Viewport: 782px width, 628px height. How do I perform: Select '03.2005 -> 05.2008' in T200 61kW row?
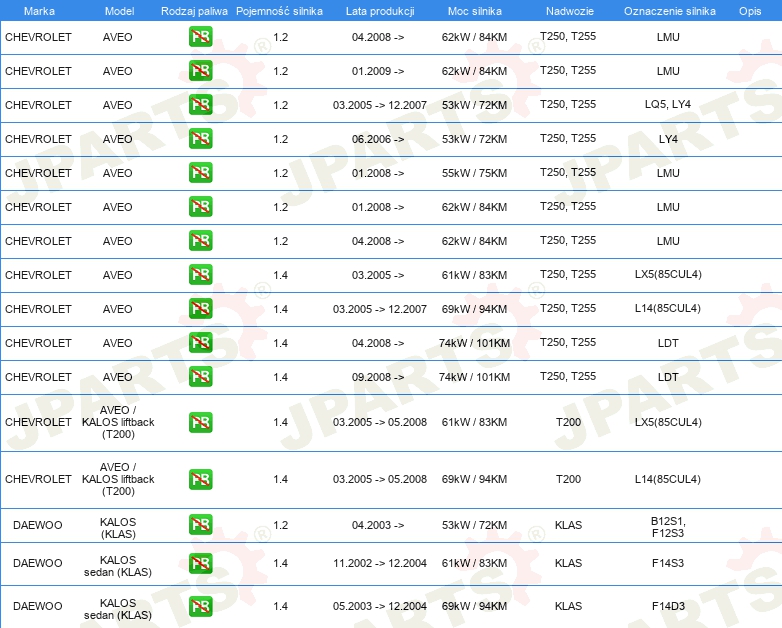[380, 422]
